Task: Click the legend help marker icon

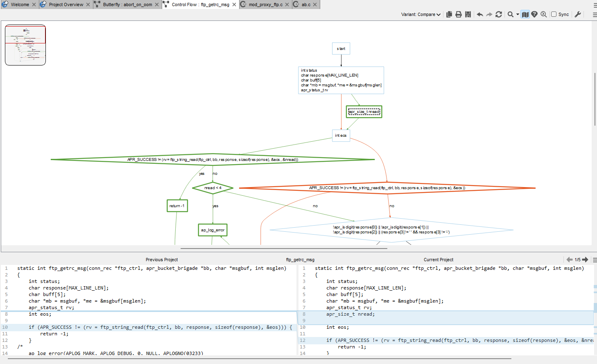Action: pyautogui.click(x=534, y=14)
